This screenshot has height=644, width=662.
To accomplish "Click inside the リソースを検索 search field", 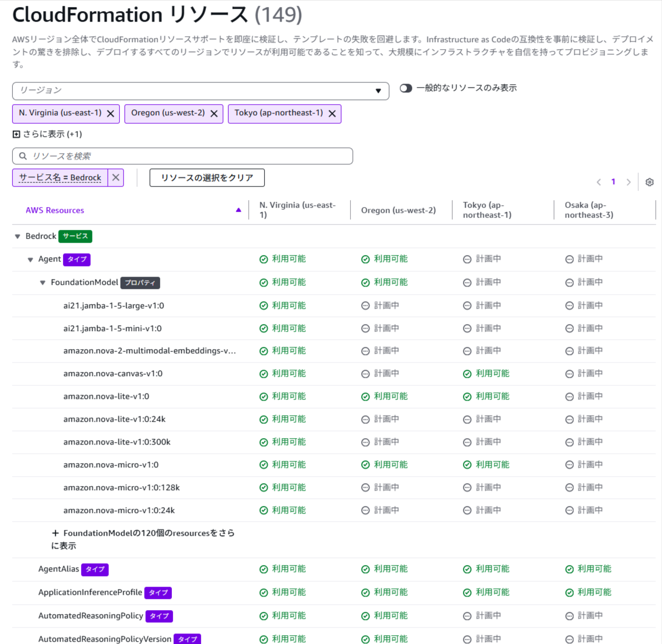I will pyautogui.click(x=182, y=156).
